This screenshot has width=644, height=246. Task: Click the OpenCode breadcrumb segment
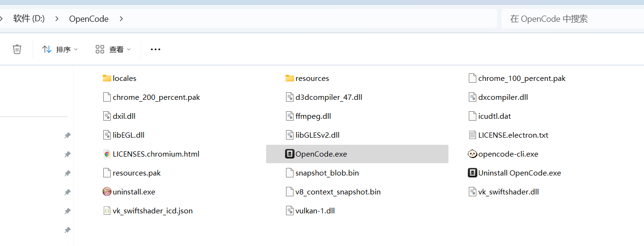89,19
